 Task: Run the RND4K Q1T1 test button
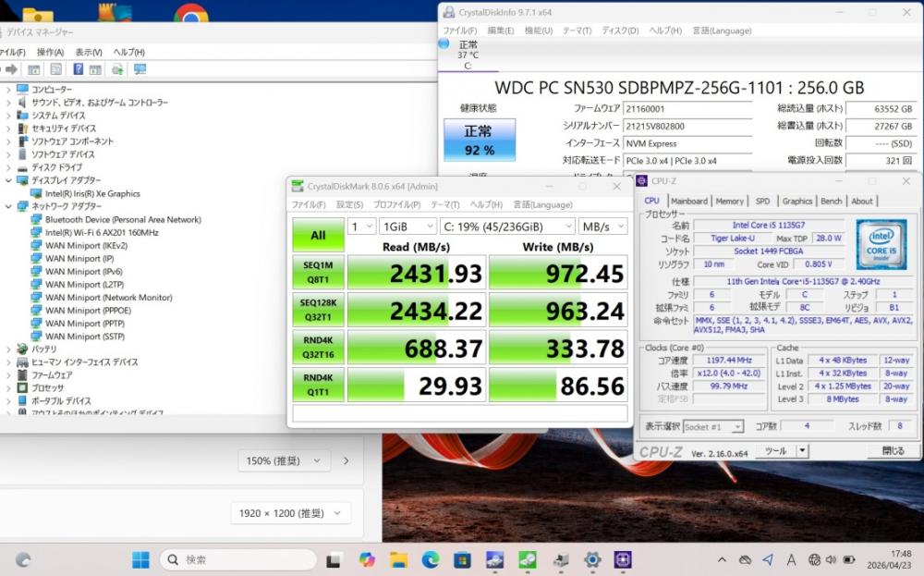(318, 385)
